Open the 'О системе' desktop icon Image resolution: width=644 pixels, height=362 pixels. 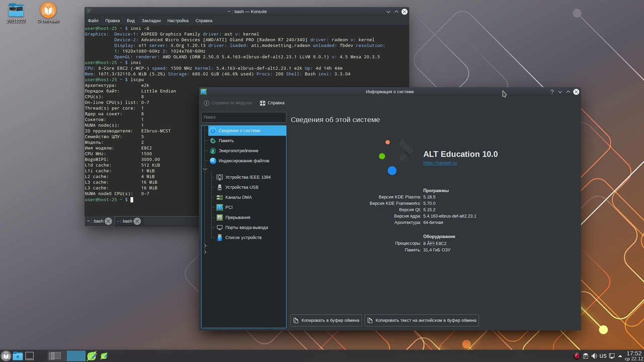(x=48, y=13)
